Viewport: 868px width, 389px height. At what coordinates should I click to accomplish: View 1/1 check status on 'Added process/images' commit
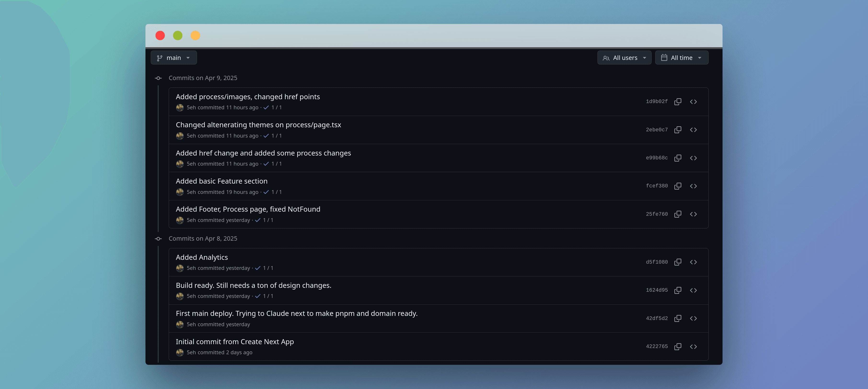click(272, 108)
